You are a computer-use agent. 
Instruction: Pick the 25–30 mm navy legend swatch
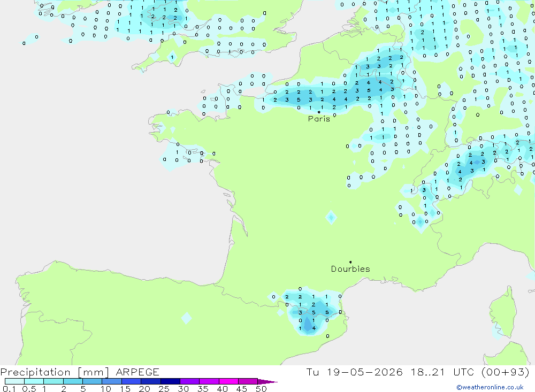[170, 381]
